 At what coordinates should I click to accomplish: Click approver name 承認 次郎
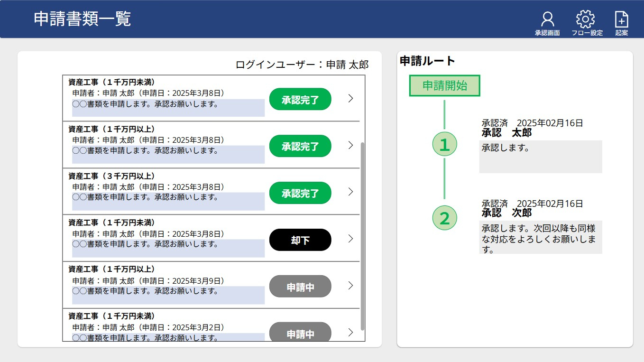tap(506, 213)
